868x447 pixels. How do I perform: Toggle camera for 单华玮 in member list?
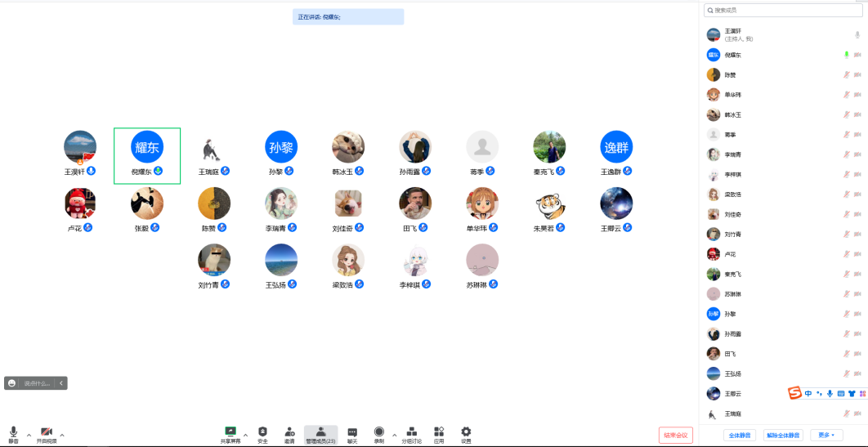coord(858,95)
